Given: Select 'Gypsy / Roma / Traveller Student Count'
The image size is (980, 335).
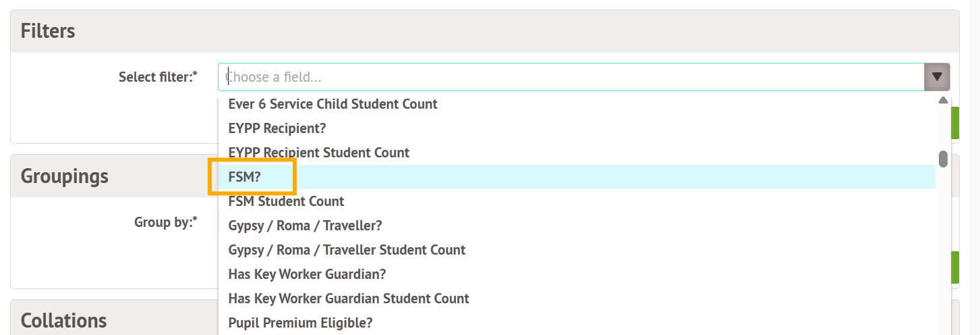Looking at the screenshot, I should click(347, 250).
